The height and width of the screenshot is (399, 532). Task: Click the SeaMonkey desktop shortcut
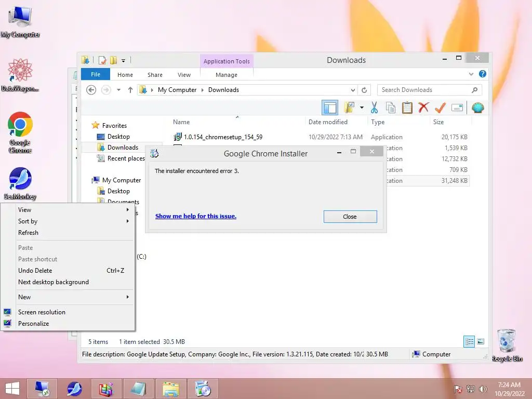tap(20, 183)
